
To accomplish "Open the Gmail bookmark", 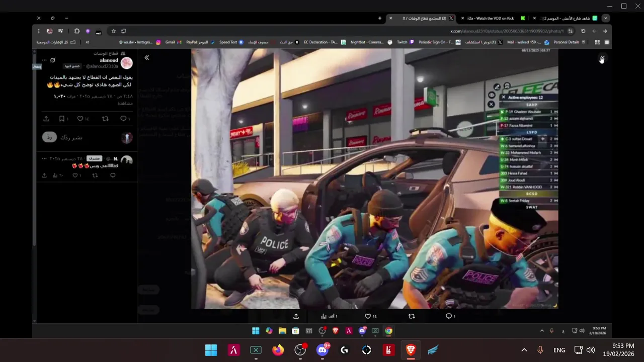I will pos(173,42).
